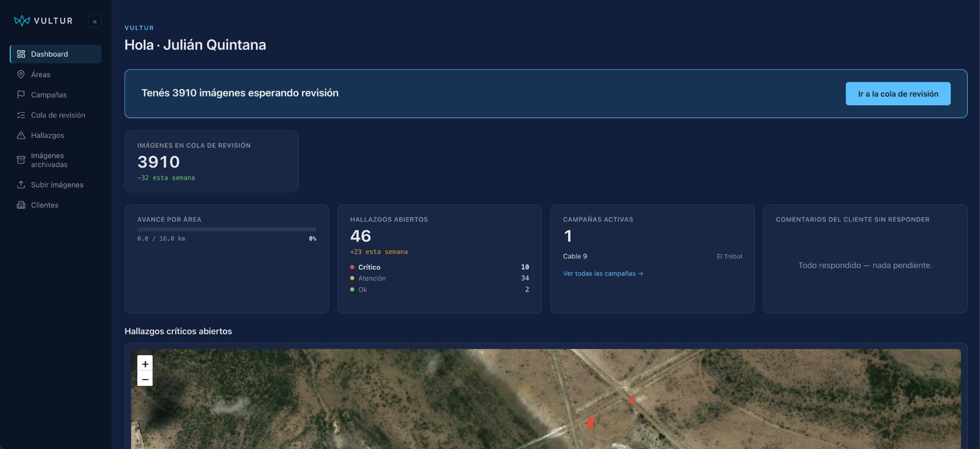980x449 pixels.
Task: Open the Áreas menu item
Action: click(56, 75)
